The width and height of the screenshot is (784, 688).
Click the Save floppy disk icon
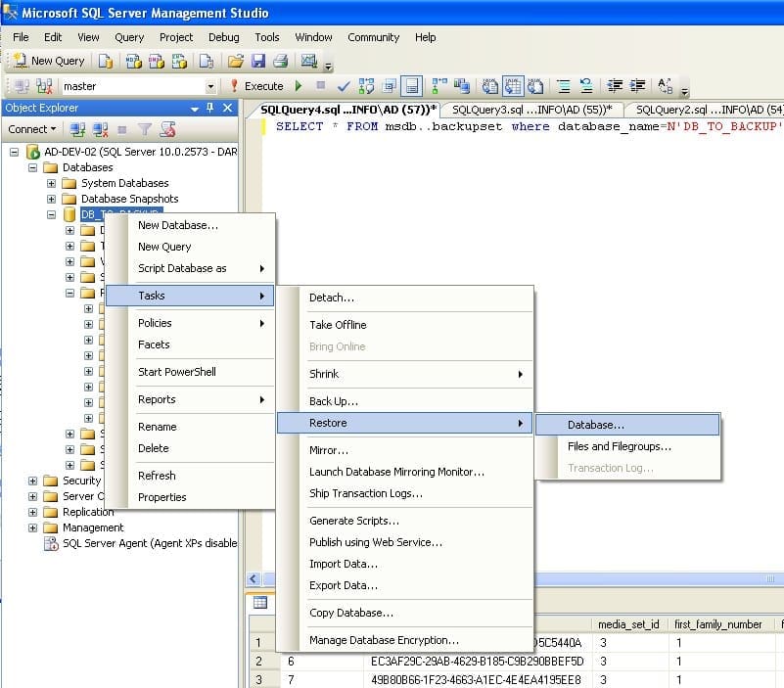click(x=258, y=61)
